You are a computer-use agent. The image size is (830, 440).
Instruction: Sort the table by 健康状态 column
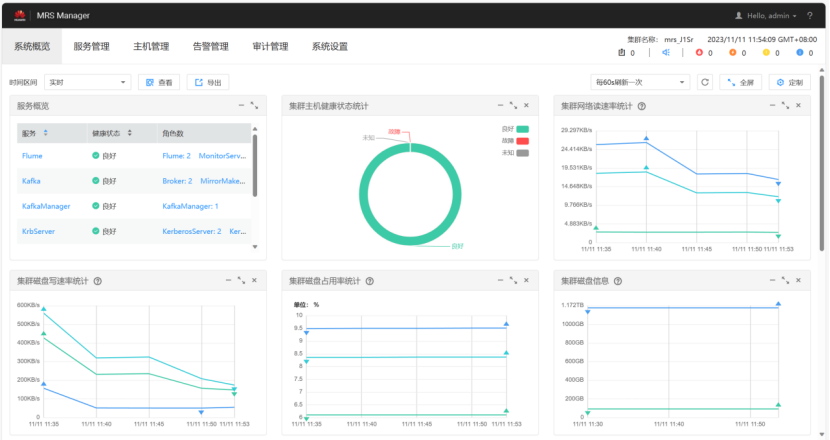click(130, 133)
